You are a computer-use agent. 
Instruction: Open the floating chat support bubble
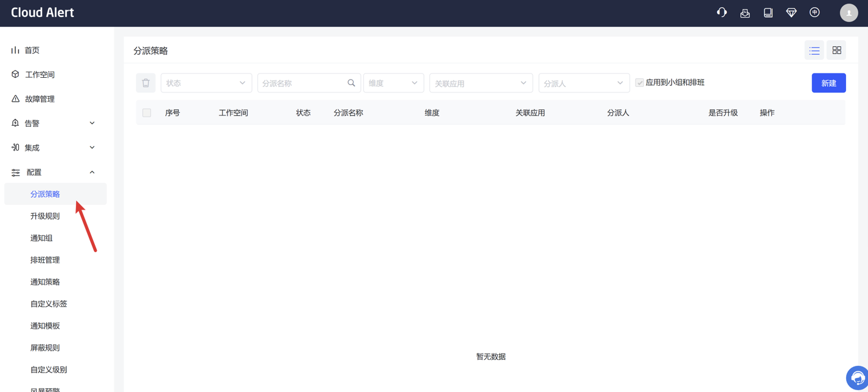coord(857,378)
